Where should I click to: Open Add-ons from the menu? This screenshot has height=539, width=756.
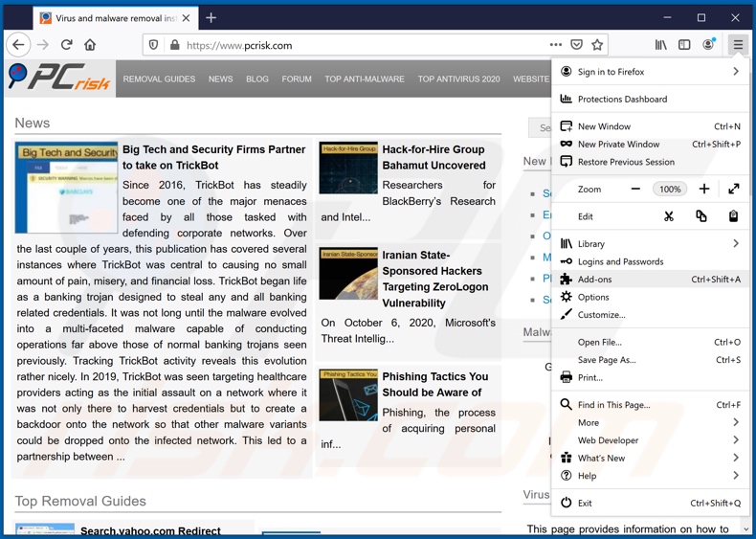tap(650, 279)
